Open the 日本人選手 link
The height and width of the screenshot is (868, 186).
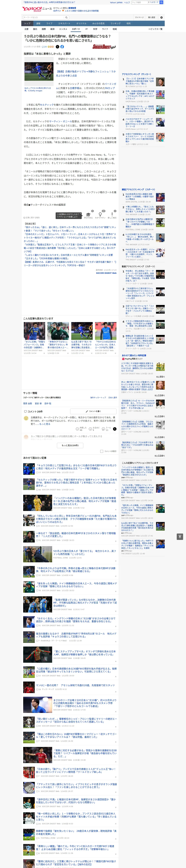click(x=113, y=398)
